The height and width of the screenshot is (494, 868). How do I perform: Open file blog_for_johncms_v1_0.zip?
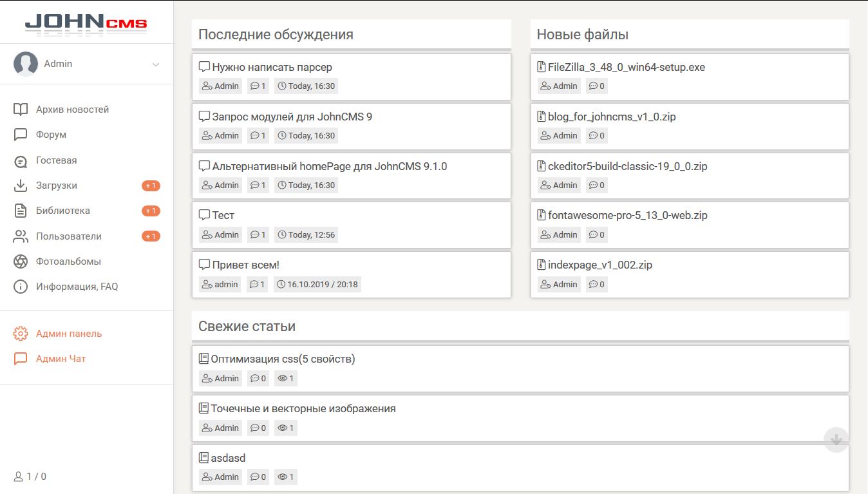click(611, 117)
